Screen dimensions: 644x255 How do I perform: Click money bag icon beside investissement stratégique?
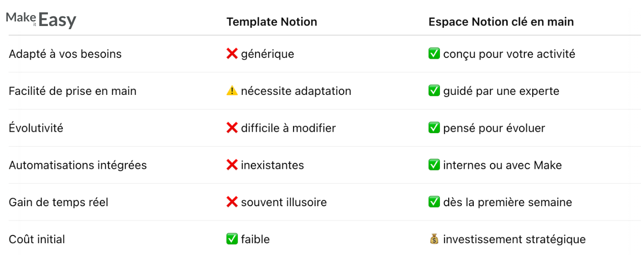[x=434, y=239]
